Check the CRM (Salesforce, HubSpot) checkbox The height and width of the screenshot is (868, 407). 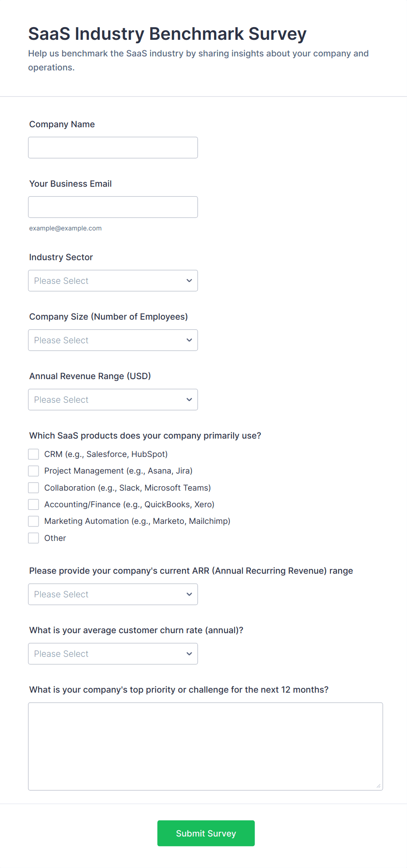(34, 454)
